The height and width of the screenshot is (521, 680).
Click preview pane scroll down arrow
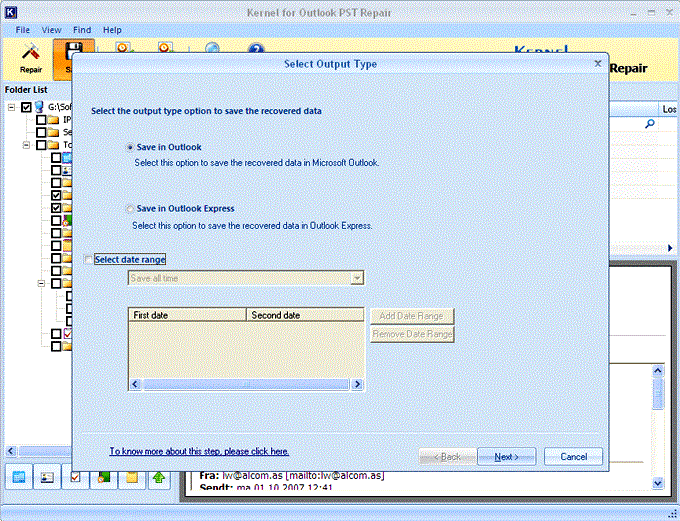click(x=658, y=483)
